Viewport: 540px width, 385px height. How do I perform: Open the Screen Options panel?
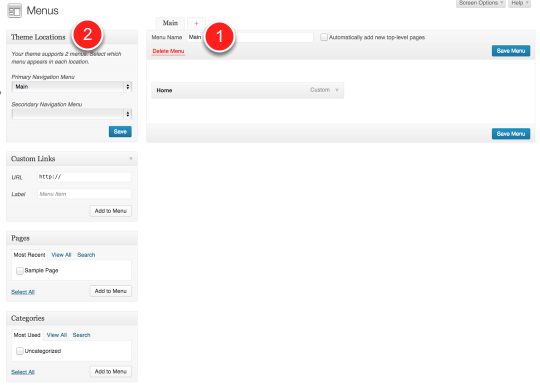[x=480, y=3]
